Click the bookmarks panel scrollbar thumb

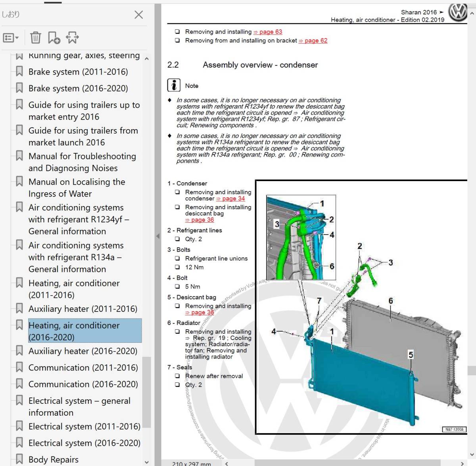pyautogui.click(x=146, y=392)
